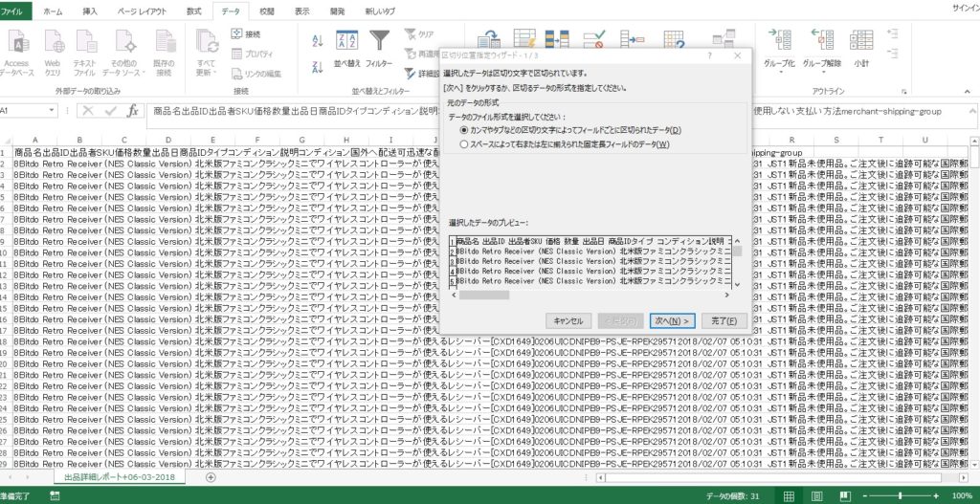This screenshot has height=504, width=980.
Task: Click Next (次へ) button in wizard
Action: click(672, 321)
